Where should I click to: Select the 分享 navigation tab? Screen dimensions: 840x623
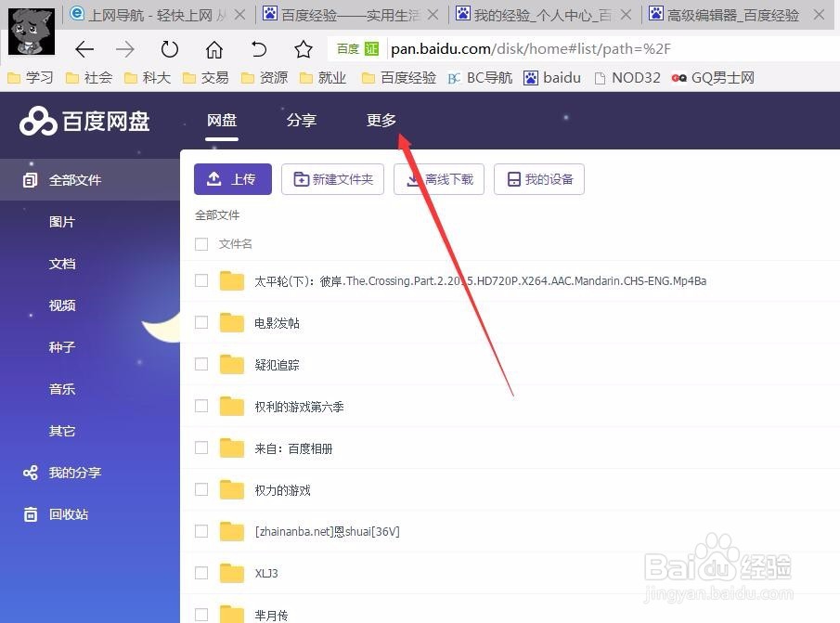[x=301, y=121]
